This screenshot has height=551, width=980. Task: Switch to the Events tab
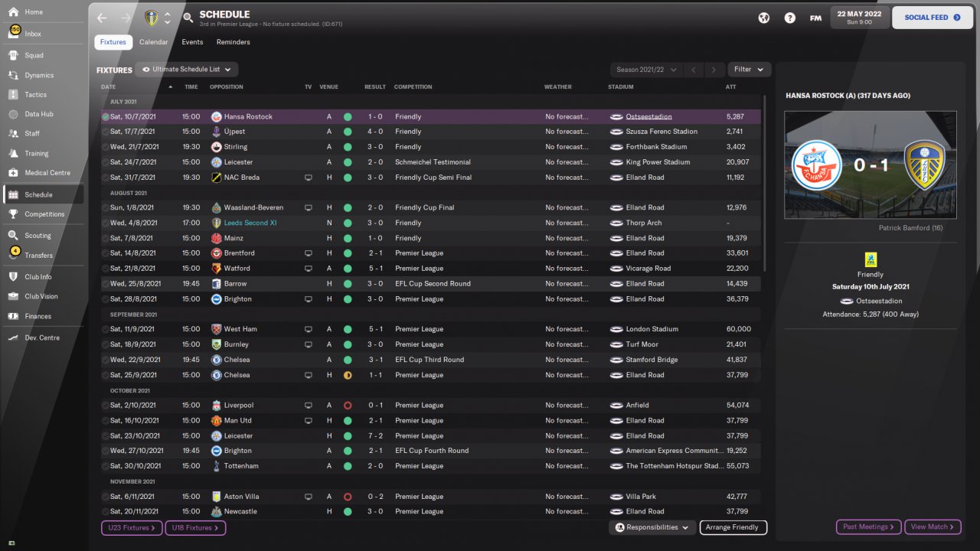192,42
